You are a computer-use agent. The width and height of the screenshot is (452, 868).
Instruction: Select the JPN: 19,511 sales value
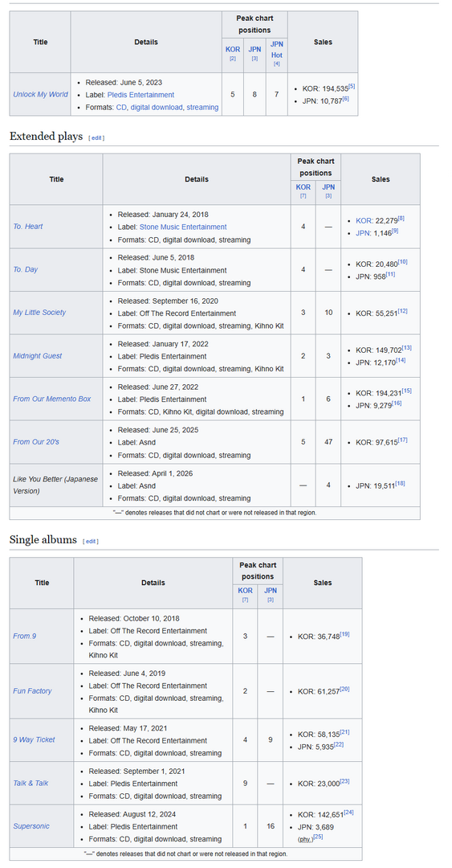[376, 486]
